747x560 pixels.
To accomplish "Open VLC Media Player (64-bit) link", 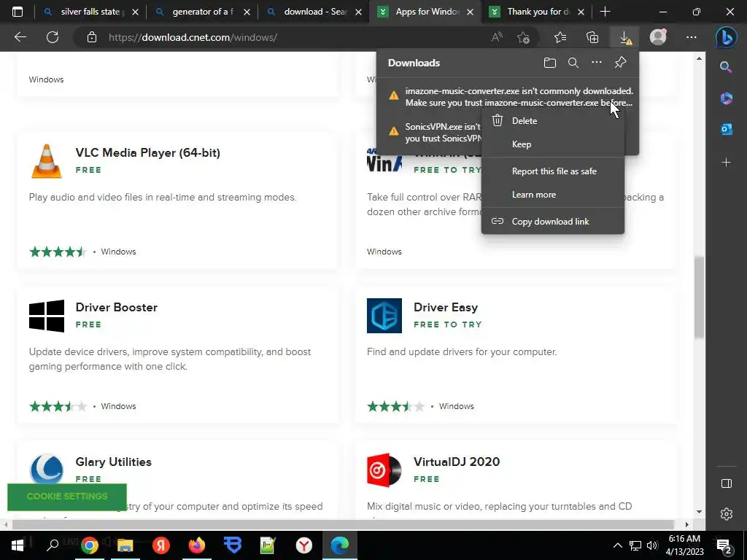I will (x=147, y=153).
